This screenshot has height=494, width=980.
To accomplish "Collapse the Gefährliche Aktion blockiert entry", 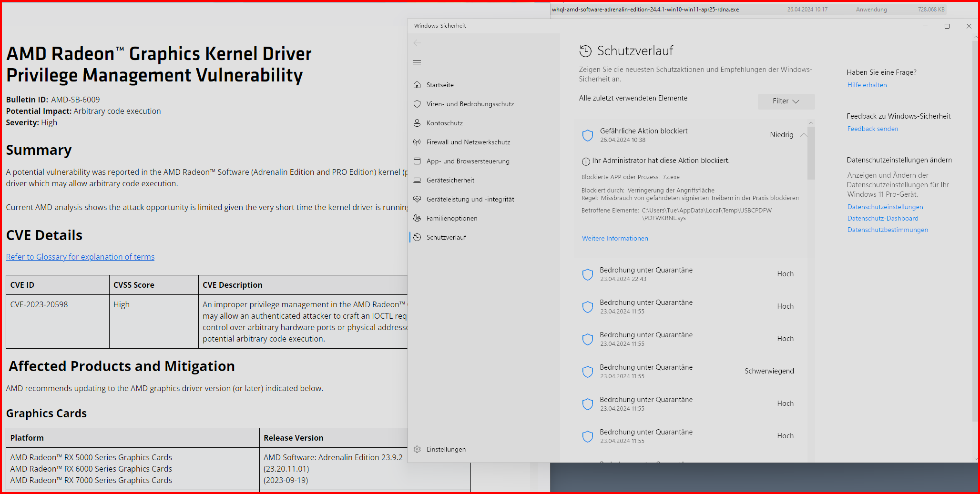I will coord(804,135).
